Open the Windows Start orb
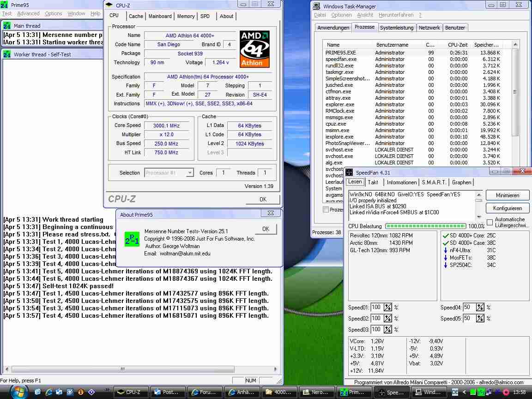The image size is (532, 399). 18,392
